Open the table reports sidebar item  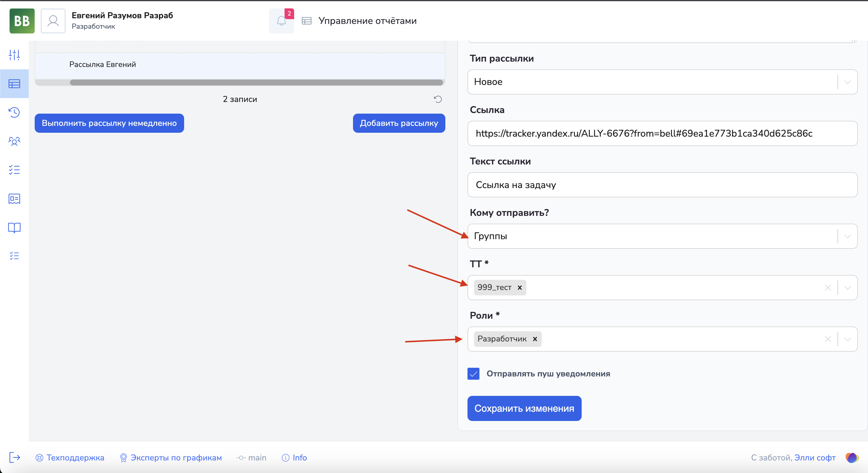click(14, 84)
